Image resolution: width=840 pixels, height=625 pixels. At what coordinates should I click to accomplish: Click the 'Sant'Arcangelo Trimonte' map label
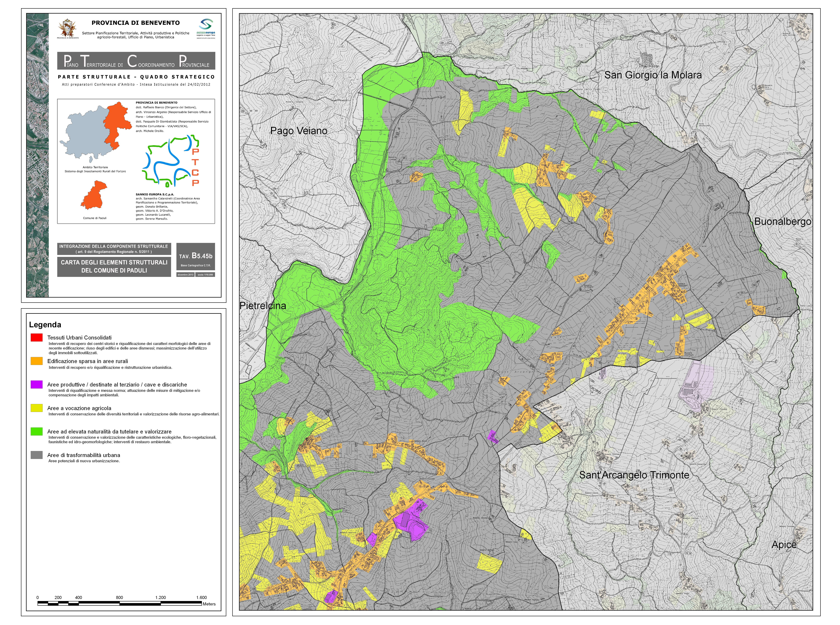pyautogui.click(x=634, y=475)
